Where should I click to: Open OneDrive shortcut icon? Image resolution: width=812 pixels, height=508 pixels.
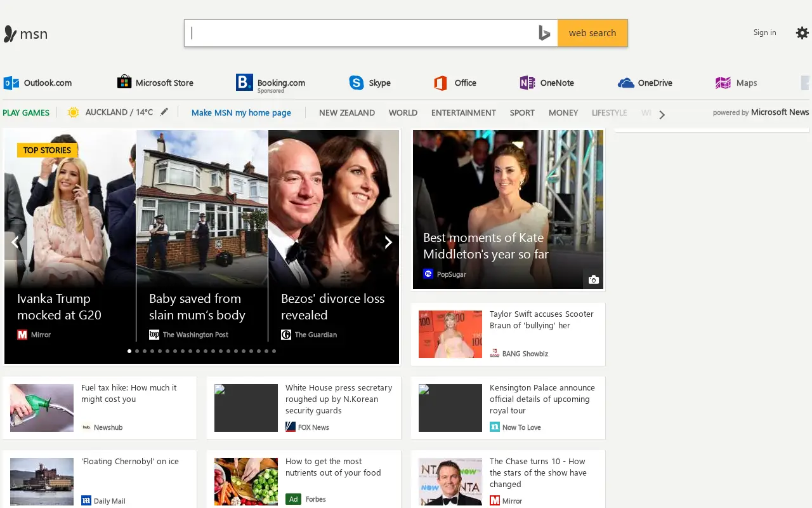626,83
